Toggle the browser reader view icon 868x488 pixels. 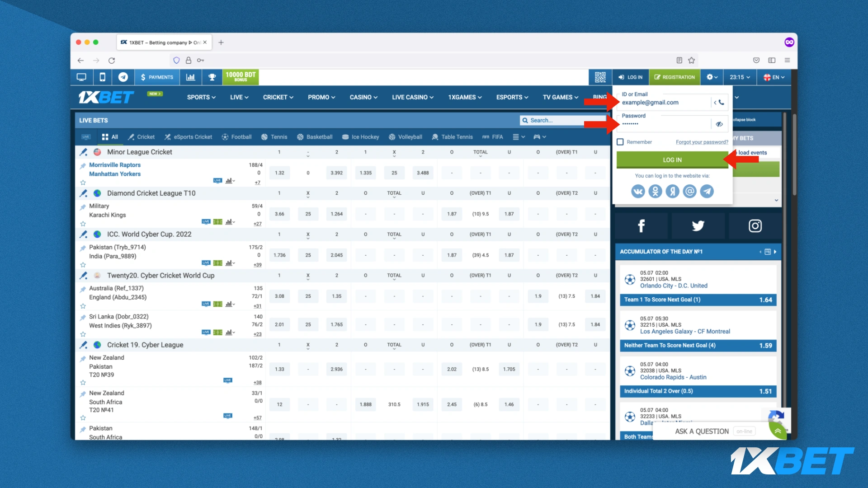pyautogui.click(x=679, y=60)
